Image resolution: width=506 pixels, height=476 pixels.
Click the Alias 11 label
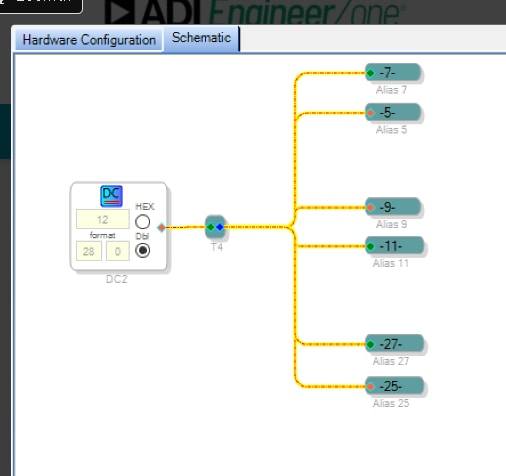391,263
